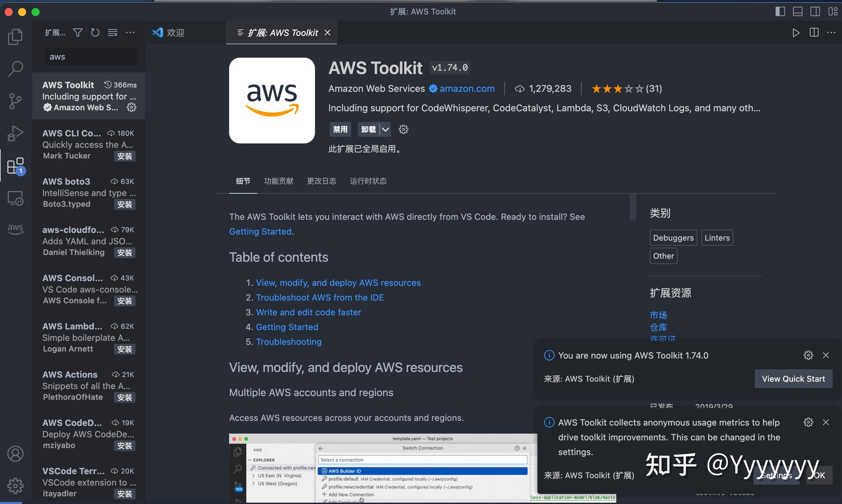This screenshot has width=842, height=504.
Task: Switch to the 更改日志 tab
Action: [321, 181]
